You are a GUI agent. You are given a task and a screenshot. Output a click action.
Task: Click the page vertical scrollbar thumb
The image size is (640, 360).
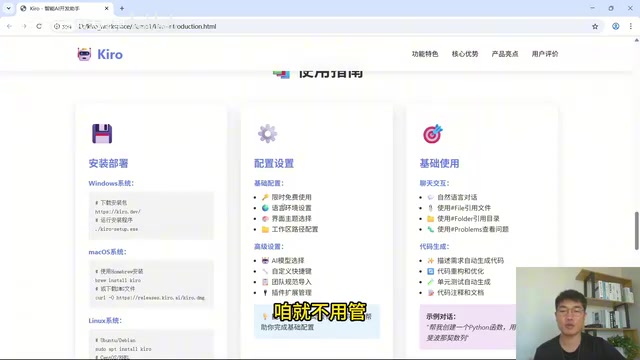pyautogui.click(x=636, y=231)
